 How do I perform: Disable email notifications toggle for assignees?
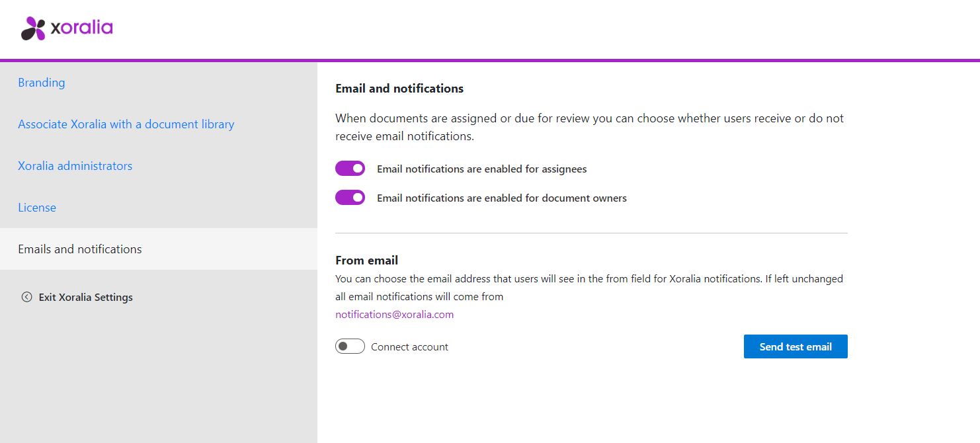point(350,169)
